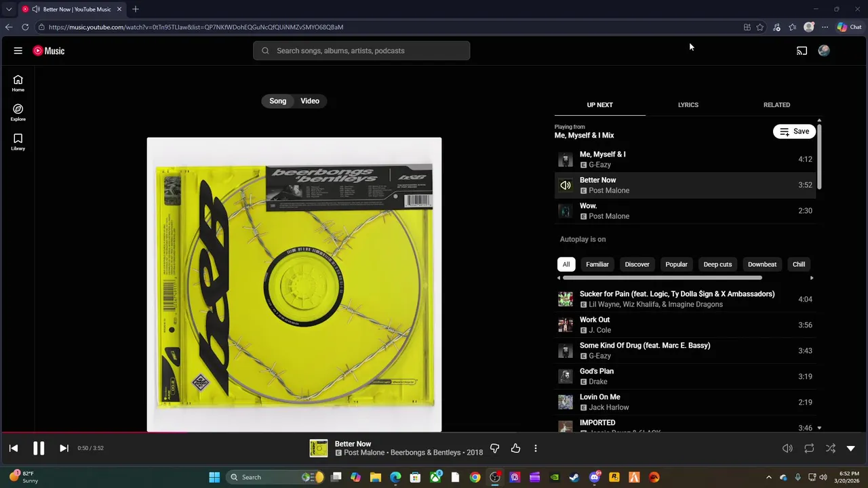Image resolution: width=868 pixels, height=488 pixels.
Task: Click the volume speaker icon
Action: tap(787, 448)
